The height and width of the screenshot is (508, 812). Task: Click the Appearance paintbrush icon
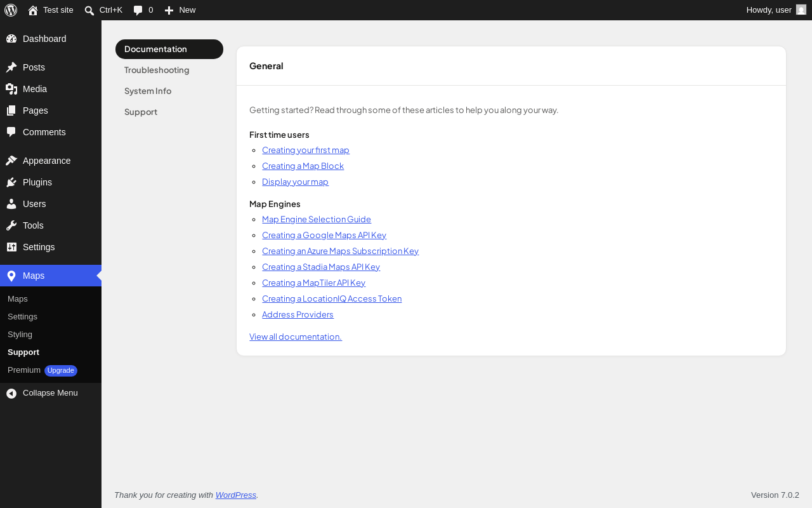pyautogui.click(x=11, y=161)
